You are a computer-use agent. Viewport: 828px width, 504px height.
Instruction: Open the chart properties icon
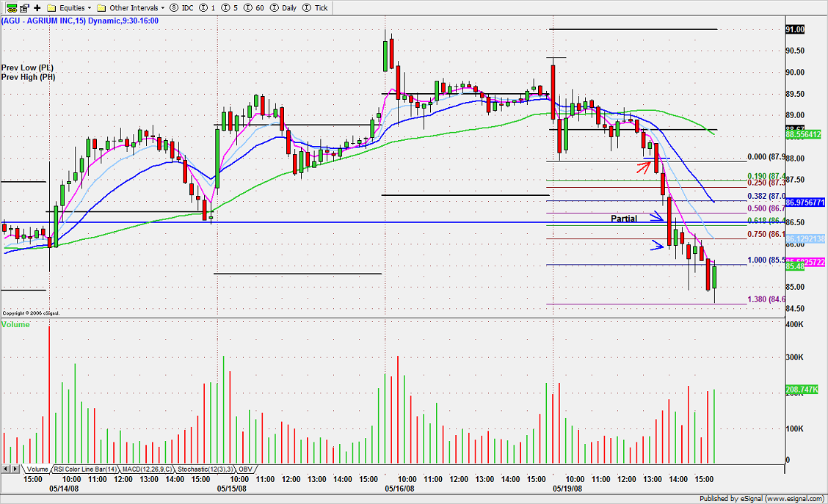click(24, 8)
